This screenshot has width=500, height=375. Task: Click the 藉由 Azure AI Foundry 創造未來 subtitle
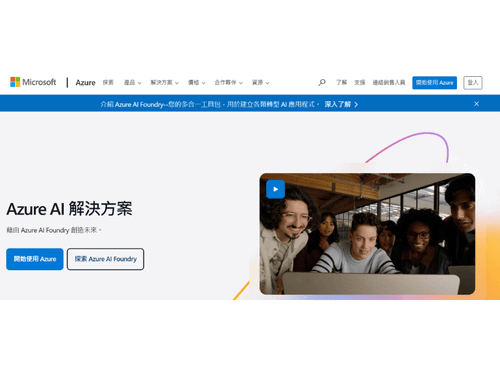(54, 230)
